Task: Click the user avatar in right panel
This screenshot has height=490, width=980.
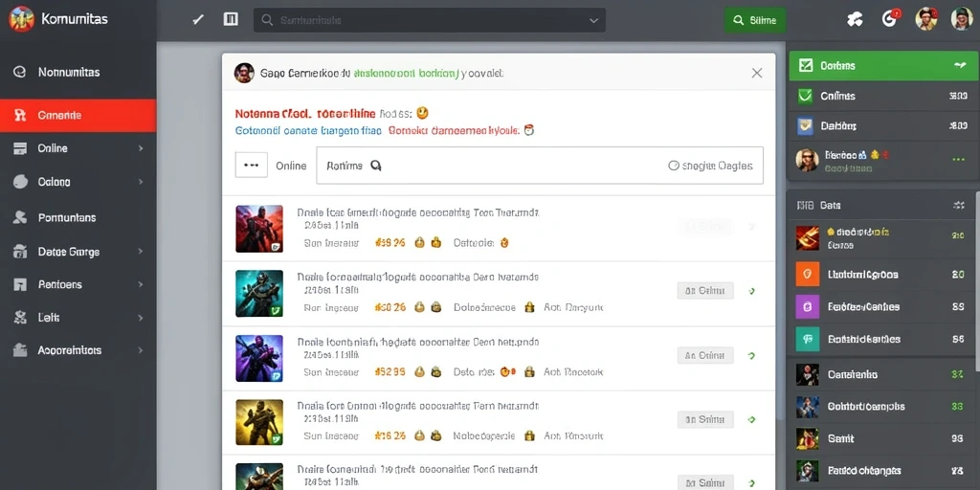Action: (x=807, y=160)
